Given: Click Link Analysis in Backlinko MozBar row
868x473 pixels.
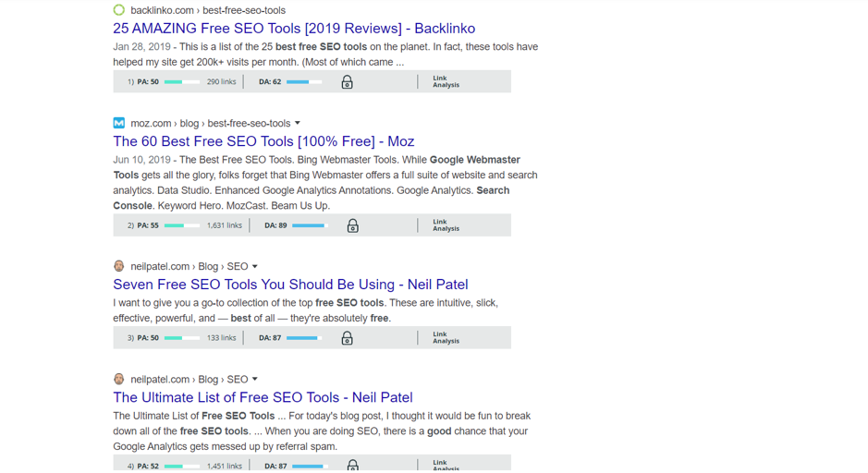Looking at the screenshot, I should [446, 82].
